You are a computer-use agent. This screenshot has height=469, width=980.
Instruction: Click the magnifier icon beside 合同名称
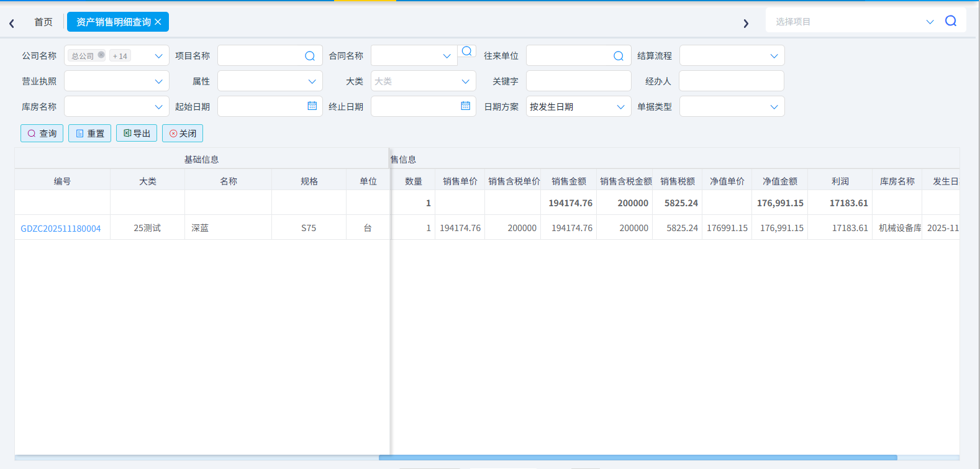[467, 52]
